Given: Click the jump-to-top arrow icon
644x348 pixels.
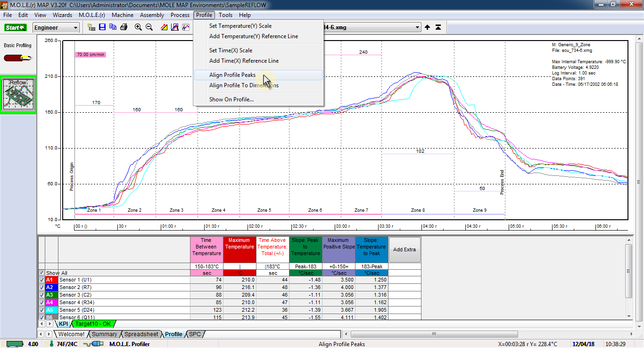Looking at the screenshot, I should click(438, 27).
